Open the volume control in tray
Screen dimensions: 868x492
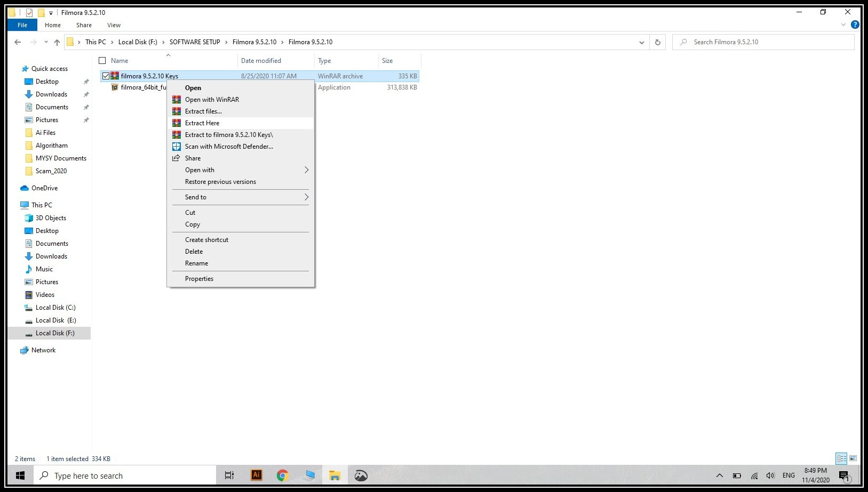click(770, 475)
